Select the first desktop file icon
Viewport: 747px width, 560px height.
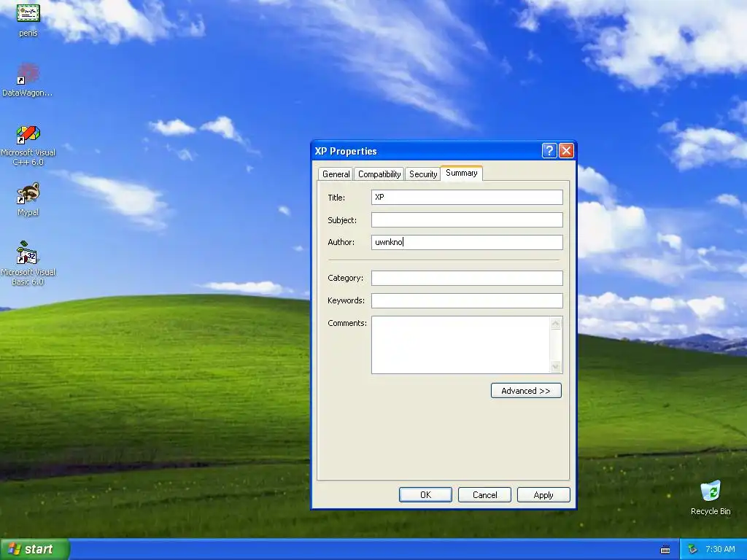click(28, 20)
